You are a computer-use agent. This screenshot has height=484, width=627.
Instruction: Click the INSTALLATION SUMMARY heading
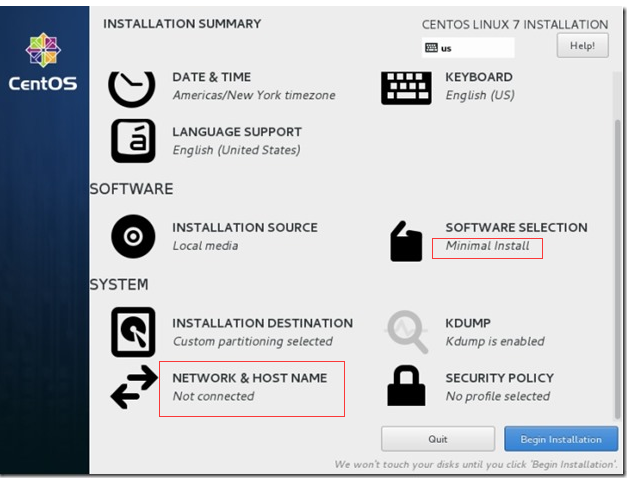coord(182,24)
